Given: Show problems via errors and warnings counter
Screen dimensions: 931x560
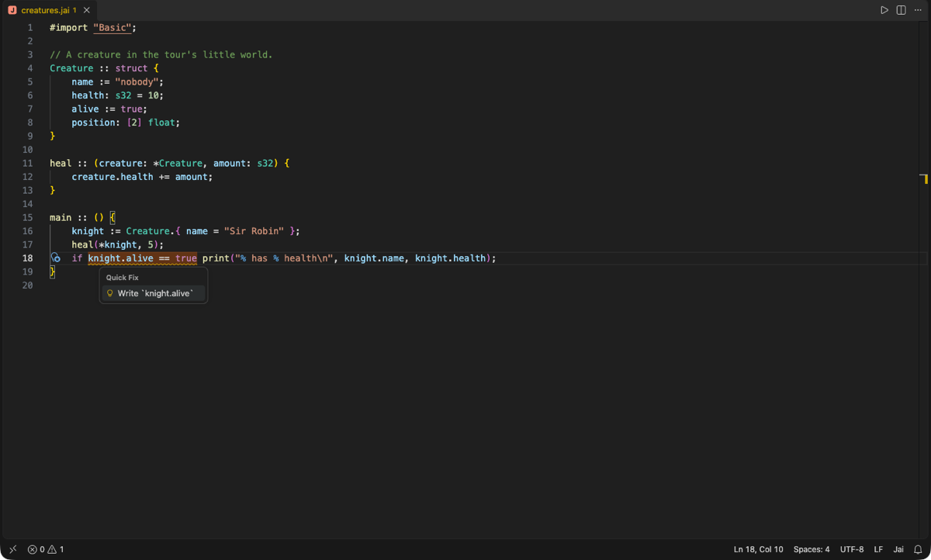Looking at the screenshot, I should click(46, 549).
